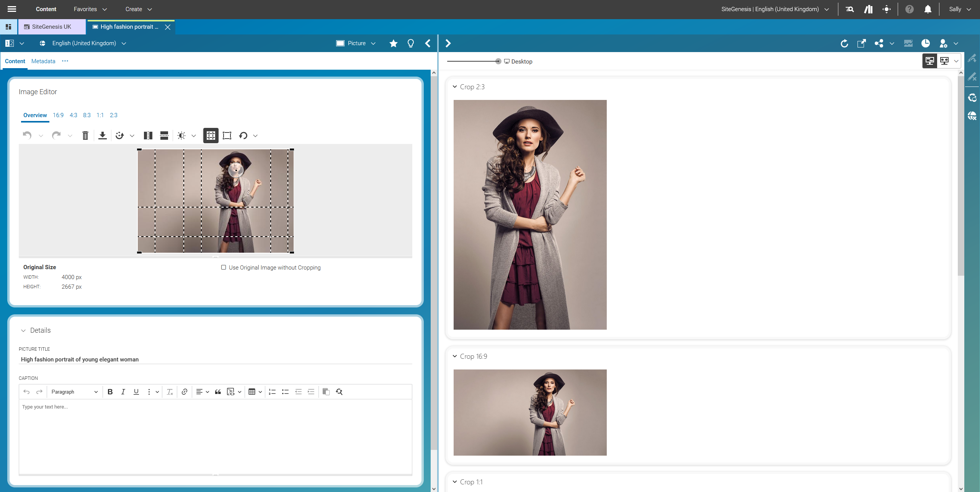Apply bold formatting in the caption toolbar

pos(110,392)
